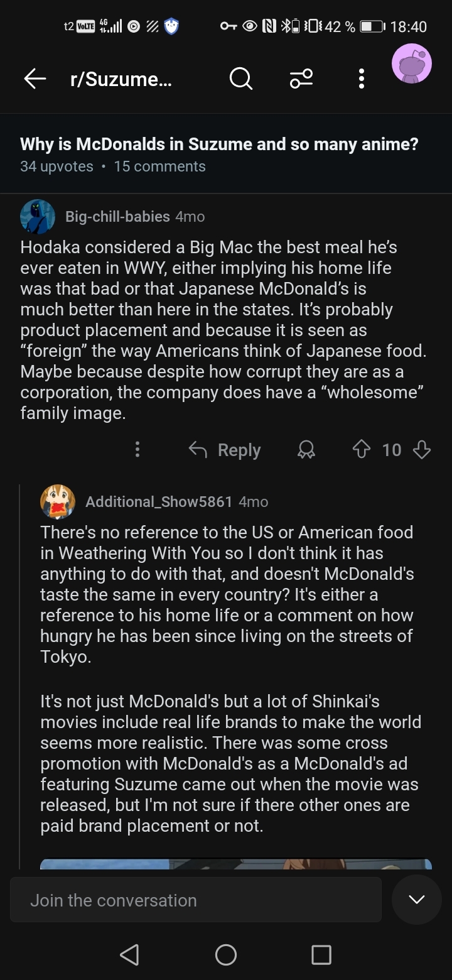Open comment sort options icon

(301, 79)
